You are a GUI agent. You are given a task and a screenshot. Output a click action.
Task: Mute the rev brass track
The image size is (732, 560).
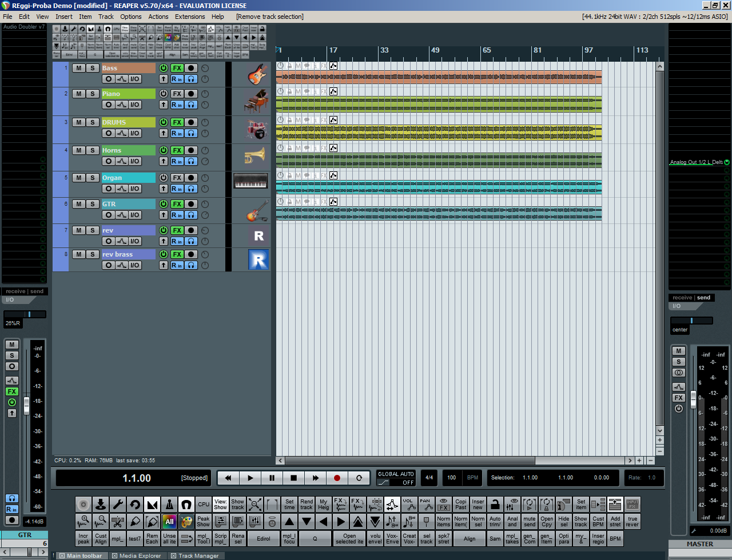pyautogui.click(x=78, y=254)
